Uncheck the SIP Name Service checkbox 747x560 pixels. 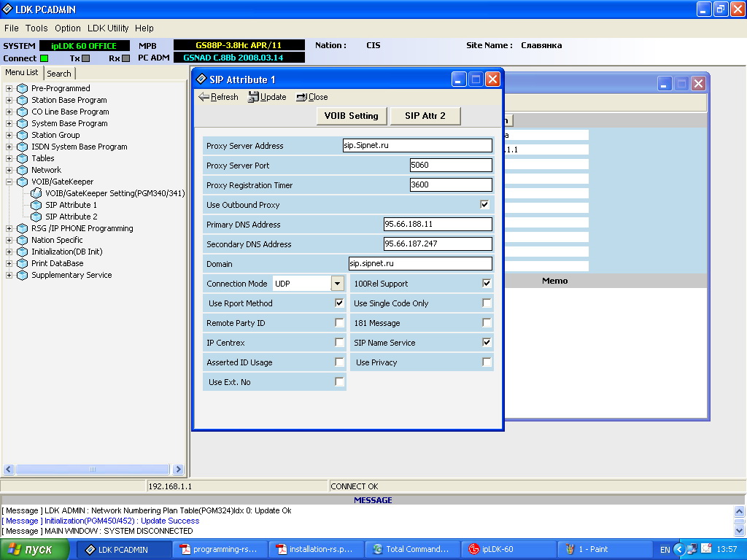click(487, 343)
